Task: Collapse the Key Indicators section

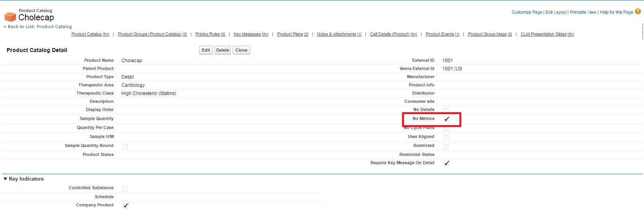Action: 5,179
